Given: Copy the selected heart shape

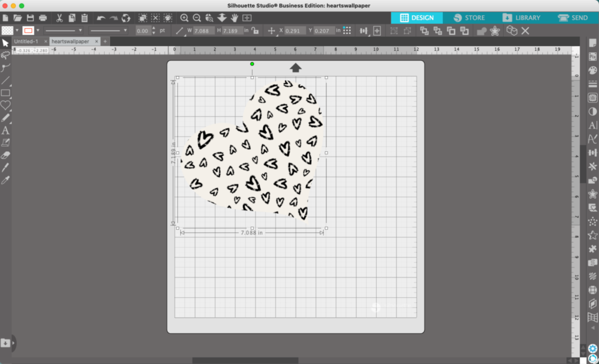Looking at the screenshot, I should point(72,18).
